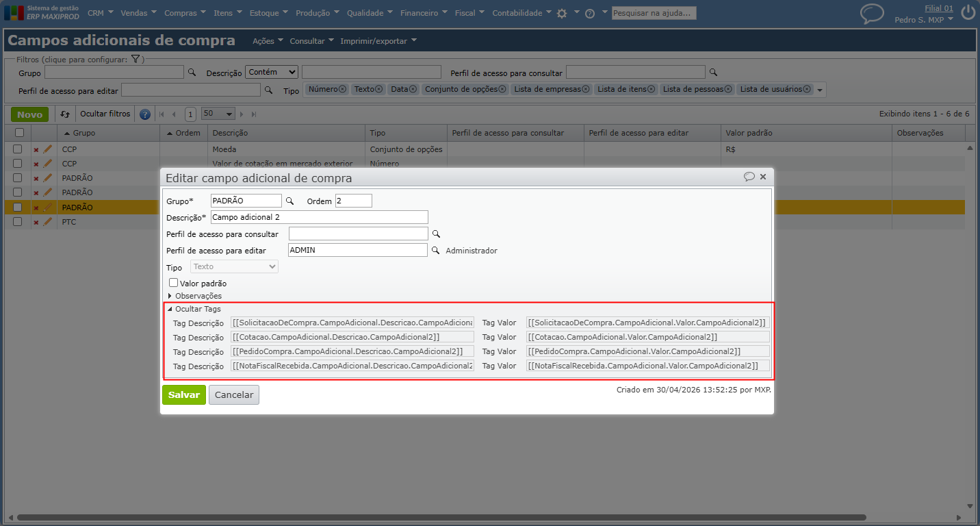Remove the Data type filter chip

(x=413, y=89)
